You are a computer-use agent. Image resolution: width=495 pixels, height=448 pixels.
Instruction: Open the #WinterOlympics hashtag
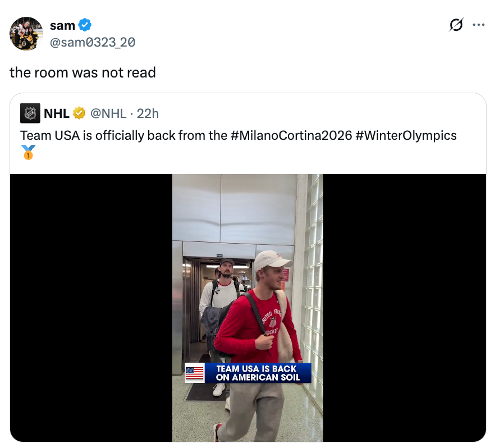pyautogui.click(x=406, y=135)
